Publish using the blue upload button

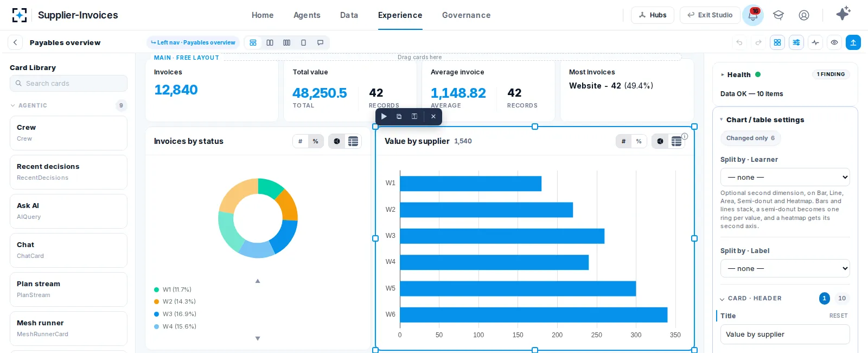click(853, 42)
